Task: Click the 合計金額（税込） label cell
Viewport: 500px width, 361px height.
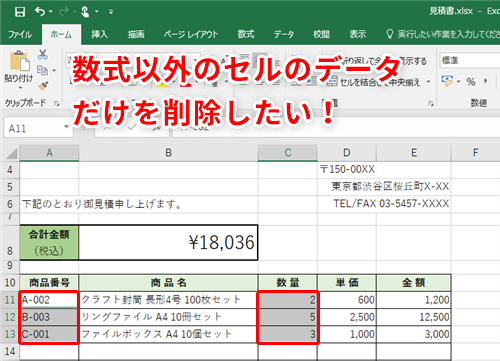Action: pyautogui.click(x=49, y=242)
